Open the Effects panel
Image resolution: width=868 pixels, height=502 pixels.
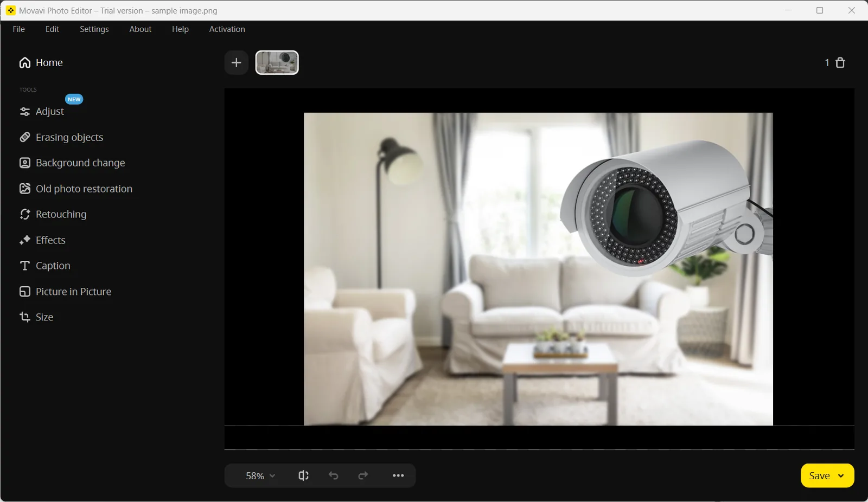(42, 240)
